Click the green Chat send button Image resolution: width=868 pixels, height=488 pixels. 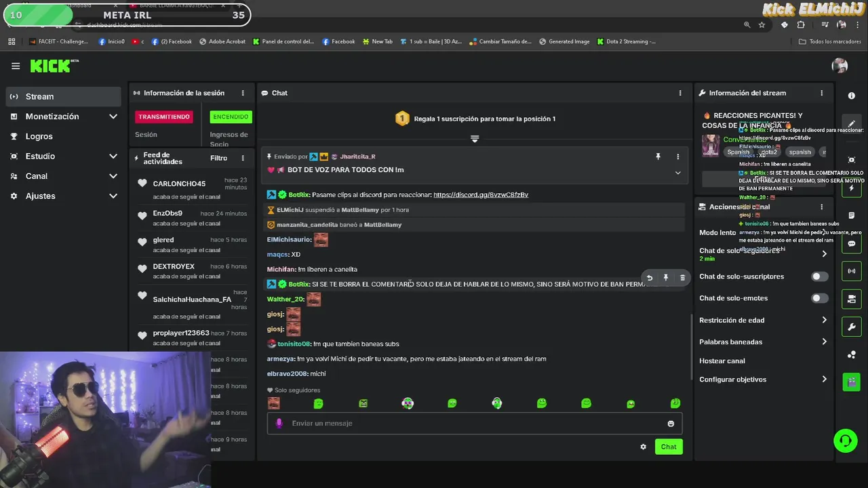click(669, 447)
